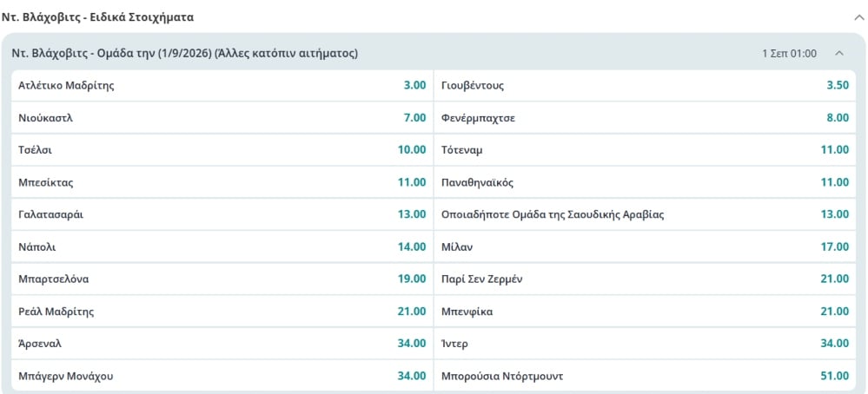
Task: Pick Νάπολι at odds 14.00
Action: click(222, 247)
